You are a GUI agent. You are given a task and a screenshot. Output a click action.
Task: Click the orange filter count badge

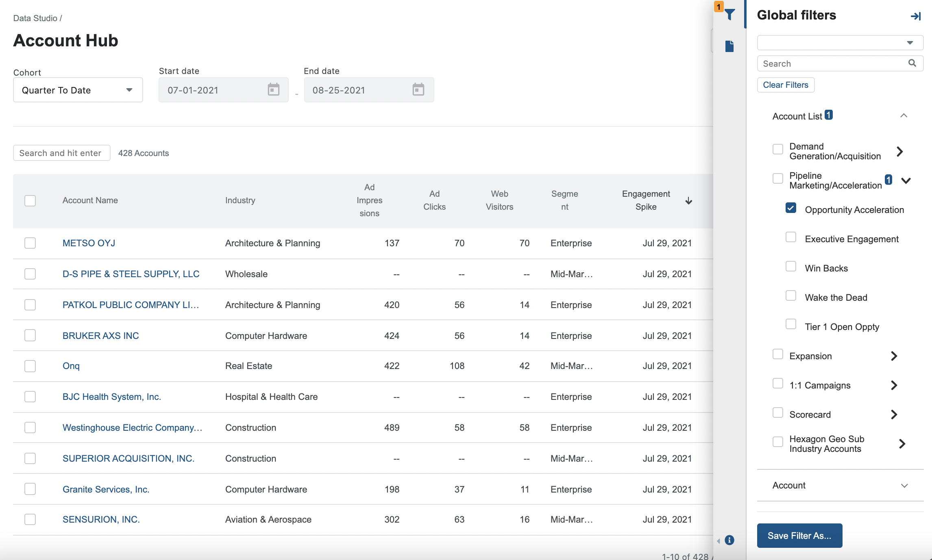coord(719,7)
